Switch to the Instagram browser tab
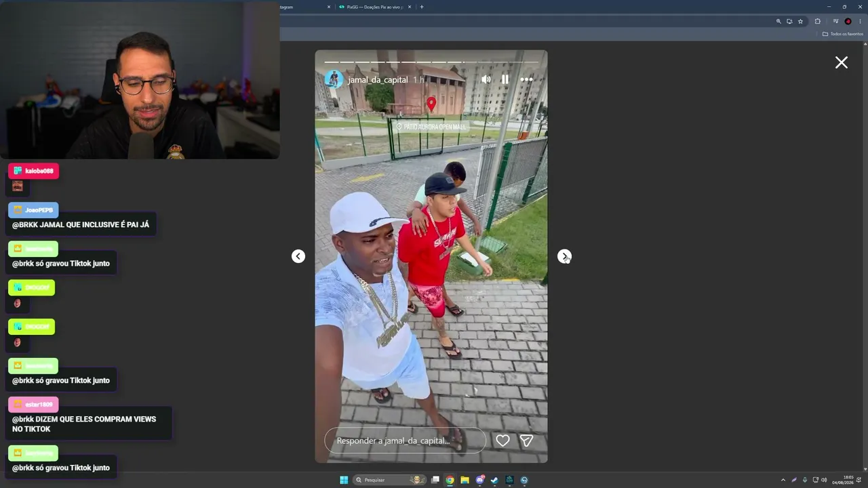This screenshot has width=868, height=488. (304, 7)
